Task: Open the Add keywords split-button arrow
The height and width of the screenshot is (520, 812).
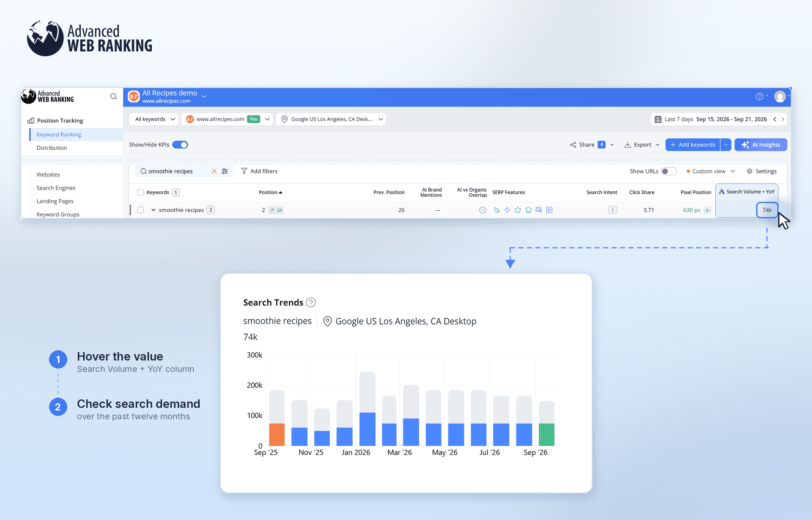Action: click(726, 145)
